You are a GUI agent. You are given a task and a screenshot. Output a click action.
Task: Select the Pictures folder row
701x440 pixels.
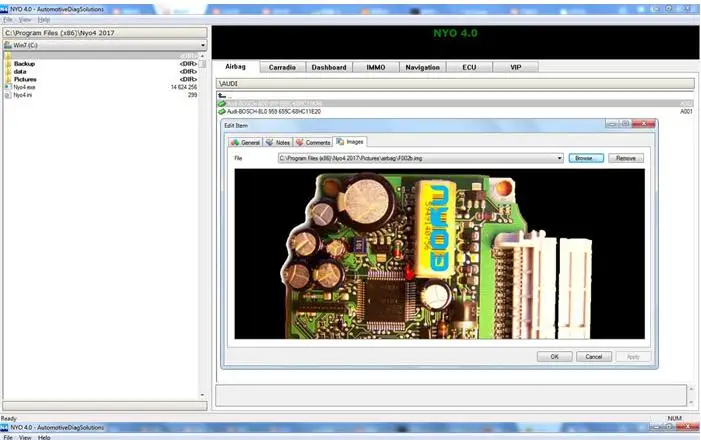101,79
